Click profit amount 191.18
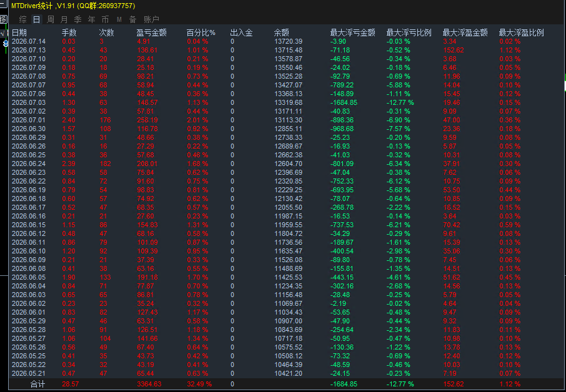566x392 pixels. click(147, 277)
